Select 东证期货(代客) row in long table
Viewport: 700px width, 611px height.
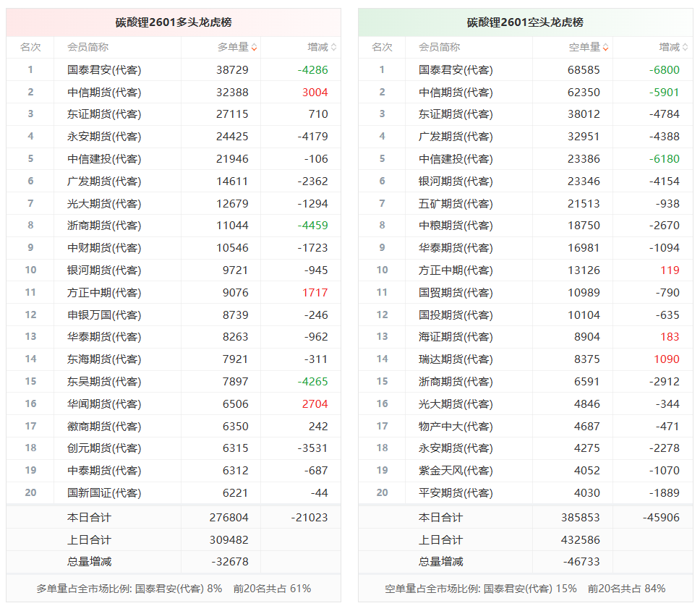coord(174,114)
